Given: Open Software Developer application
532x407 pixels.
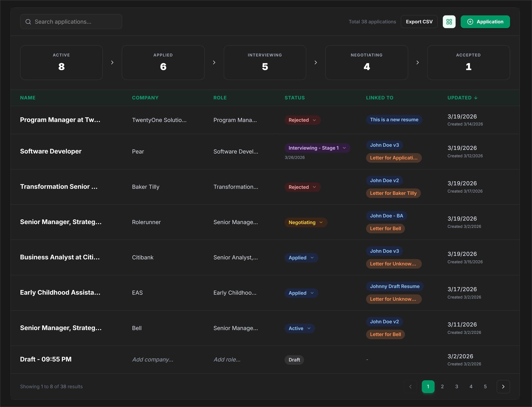Looking at the screenshot, I should [x=51, y=151].
